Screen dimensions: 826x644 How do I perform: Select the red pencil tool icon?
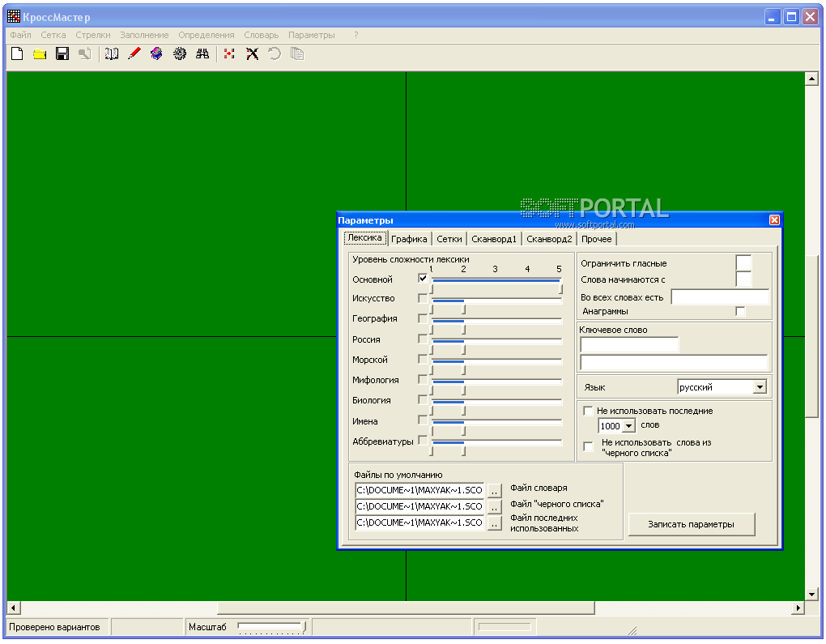pyautogui.click(x=134, y=54)
